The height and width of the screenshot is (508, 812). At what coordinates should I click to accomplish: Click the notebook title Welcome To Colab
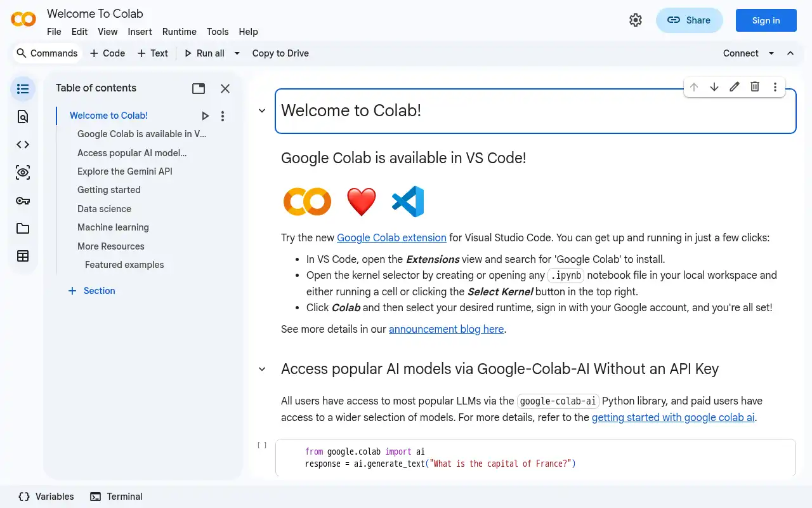point(95,13)
